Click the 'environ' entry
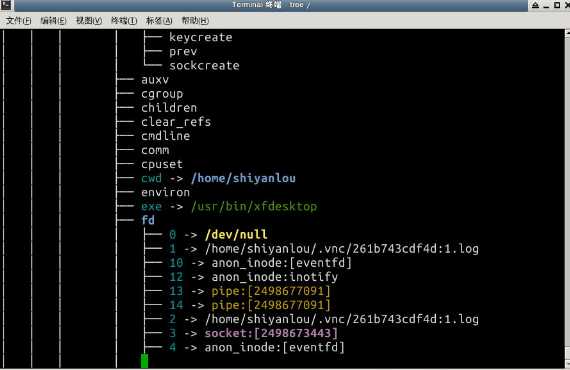The image size is (570, 370). (x=165, y=192)
